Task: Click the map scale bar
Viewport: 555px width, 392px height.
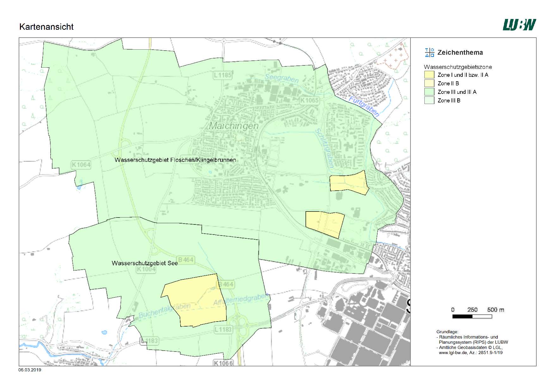Action: [472, 316]
